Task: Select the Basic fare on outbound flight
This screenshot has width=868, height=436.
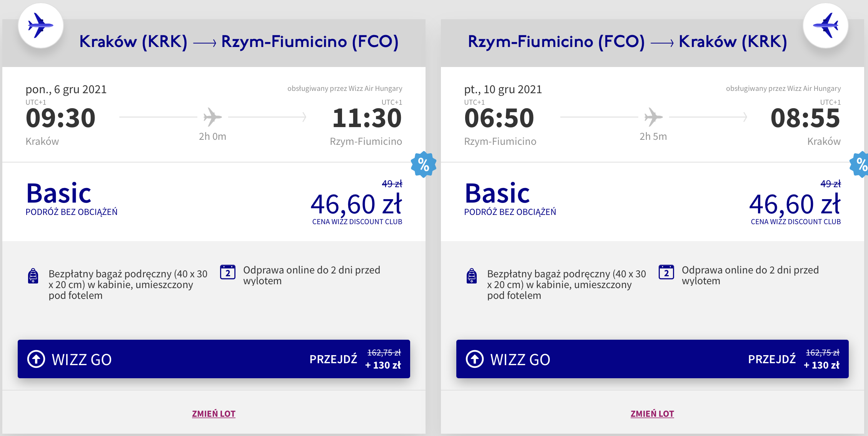Action: (58, 193)
